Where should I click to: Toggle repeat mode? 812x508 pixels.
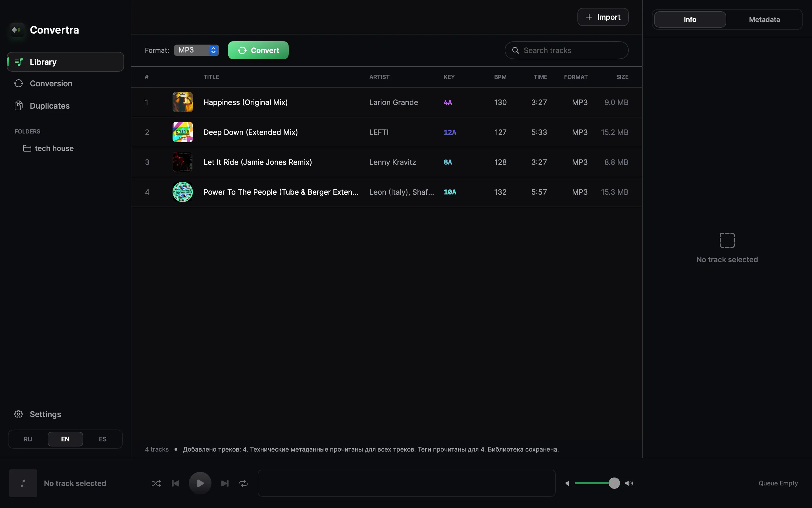243,483
